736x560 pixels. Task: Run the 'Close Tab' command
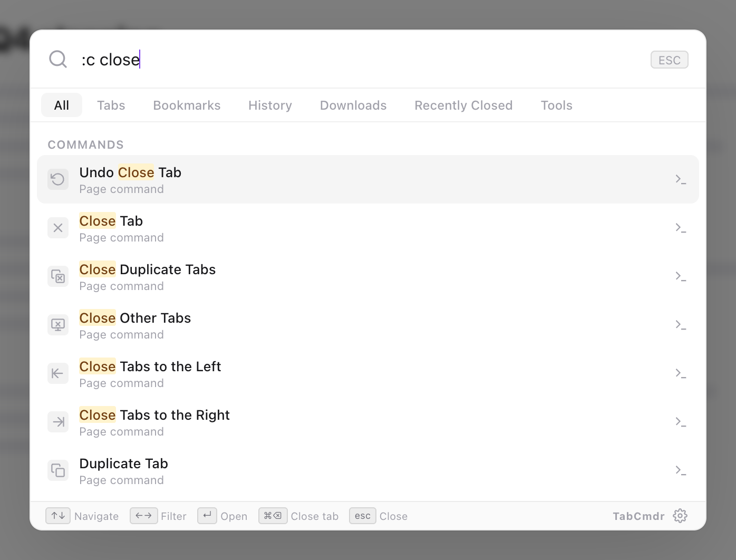click(x=368, y=228)
